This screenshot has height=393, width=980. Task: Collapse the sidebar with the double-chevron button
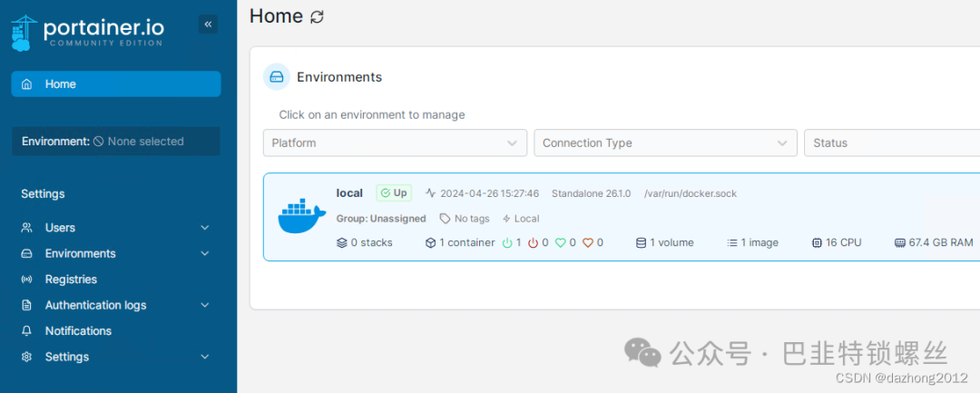pyautogui.click(x=209, y=25)
